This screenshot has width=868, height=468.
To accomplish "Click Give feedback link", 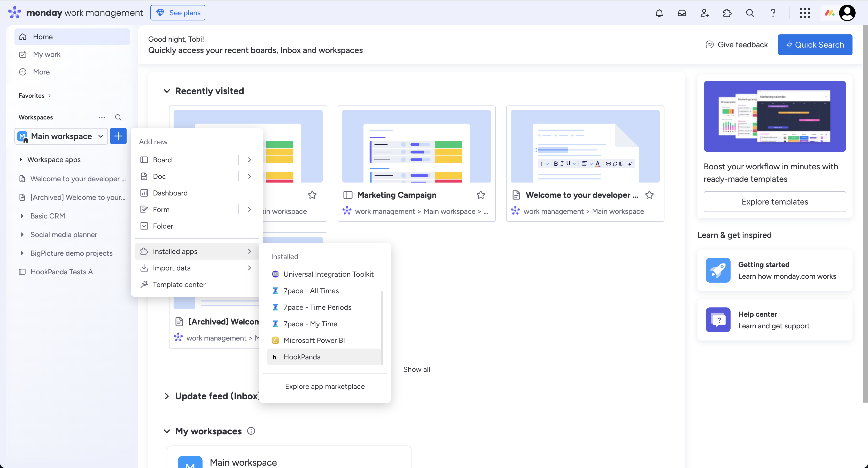I will (x=737, y=45).
